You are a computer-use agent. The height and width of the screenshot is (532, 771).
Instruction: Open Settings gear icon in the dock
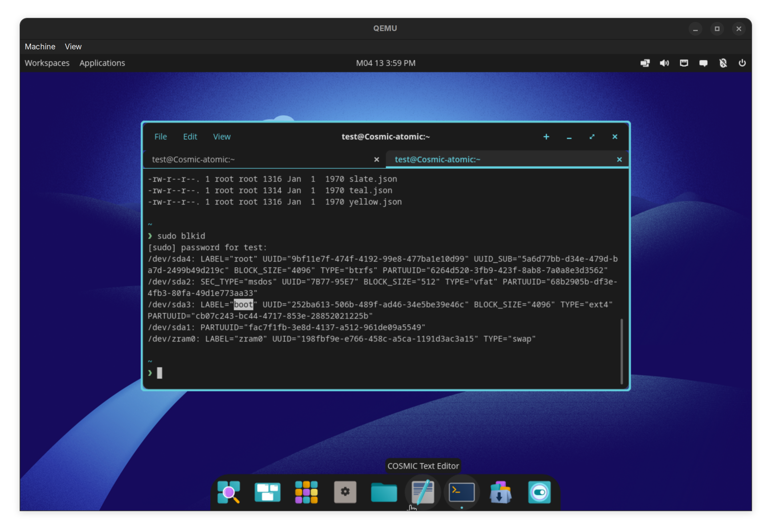pyautogui.click(x=345, y=492)
